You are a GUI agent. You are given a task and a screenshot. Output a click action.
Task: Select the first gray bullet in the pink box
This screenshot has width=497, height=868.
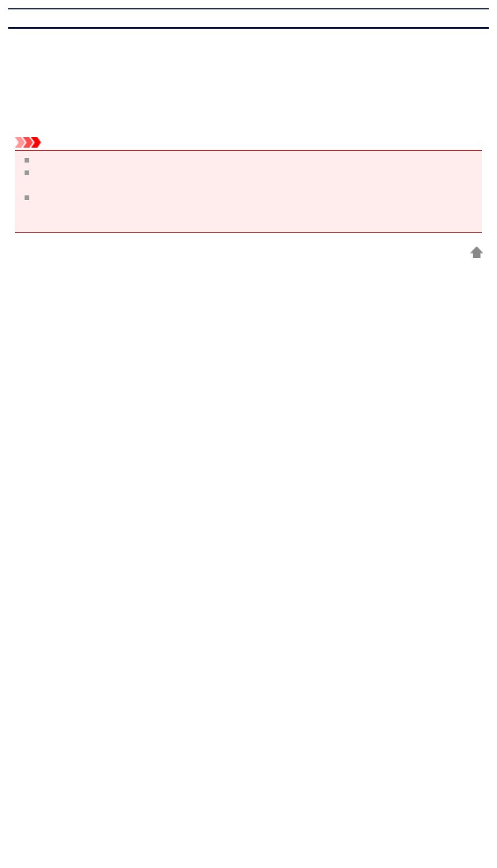[x=27, y=160]
